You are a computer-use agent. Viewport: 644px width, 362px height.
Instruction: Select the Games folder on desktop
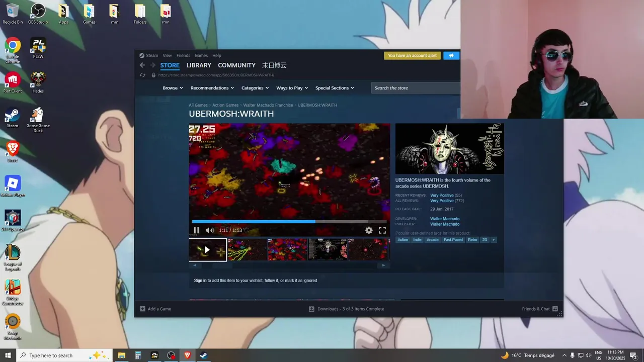(89, 14)
